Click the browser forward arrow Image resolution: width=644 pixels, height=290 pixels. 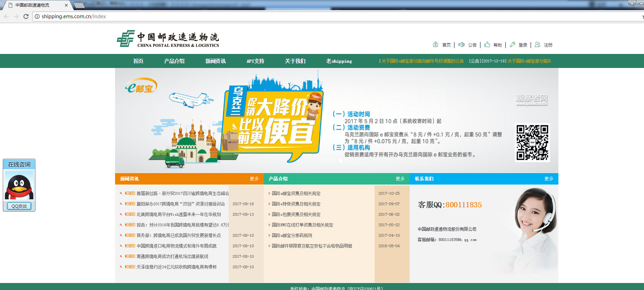(x=16, y=16)
